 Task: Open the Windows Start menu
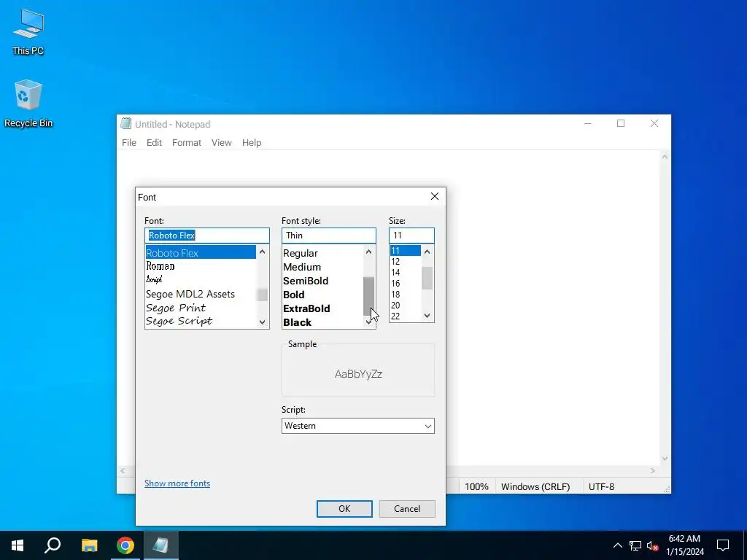pos(18,545)
